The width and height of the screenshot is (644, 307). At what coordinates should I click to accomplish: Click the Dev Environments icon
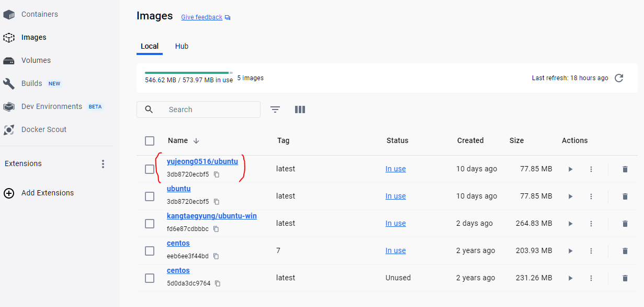coord(9,107)
